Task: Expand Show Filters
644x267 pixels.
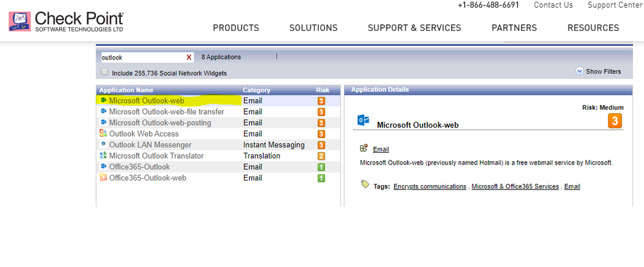Action: click(x=598, y=72)
